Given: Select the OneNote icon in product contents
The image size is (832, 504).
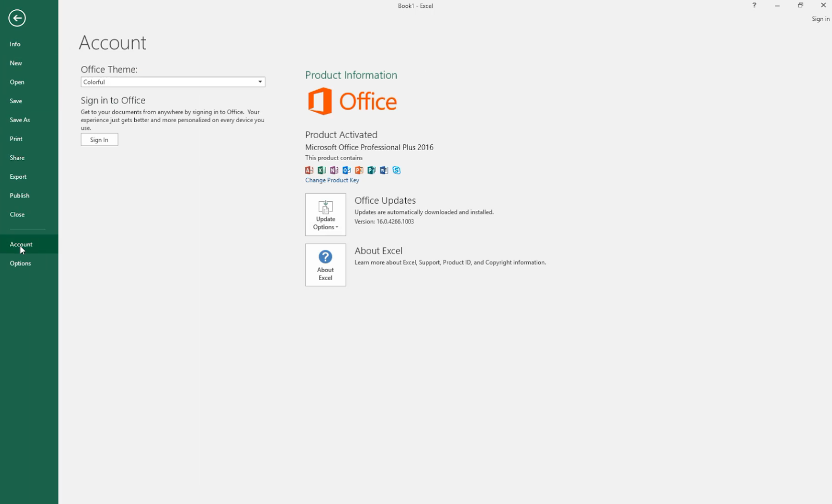Looking at the screenshot, I should [334, 170].
